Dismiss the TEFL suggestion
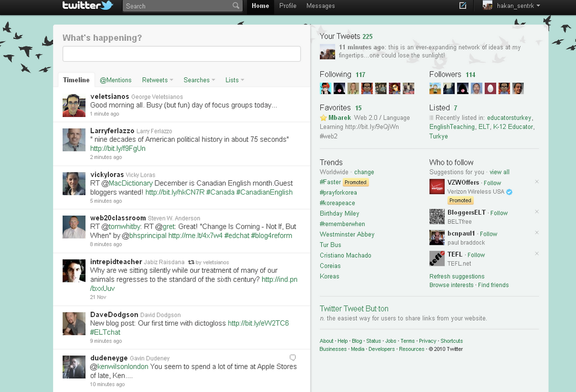Image resolution: width=576 pixels, height=392 pixels. [536, 253]
